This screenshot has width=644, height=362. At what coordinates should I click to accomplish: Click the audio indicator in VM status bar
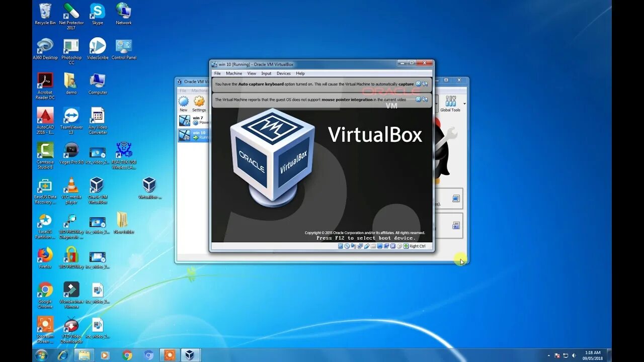(x=354, y=246)
